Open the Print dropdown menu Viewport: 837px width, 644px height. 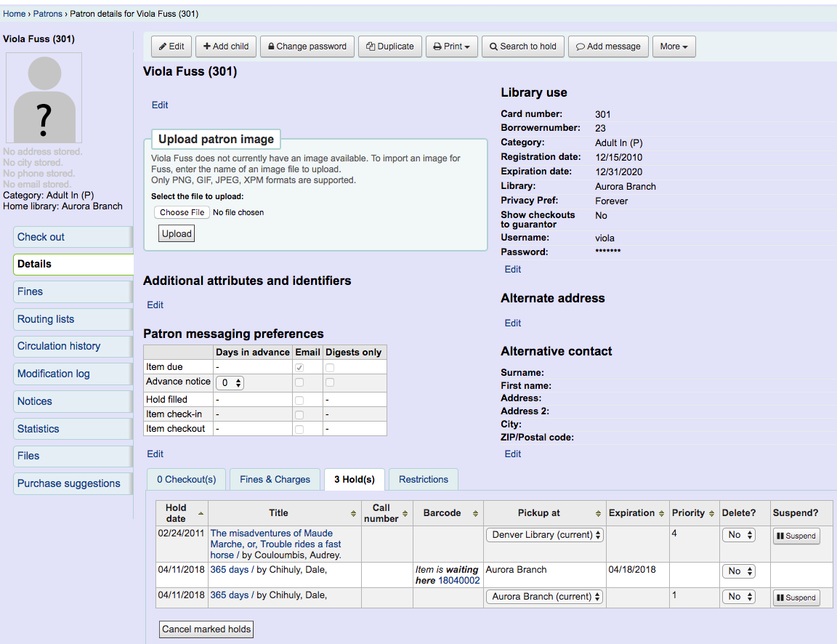(451, 47)
